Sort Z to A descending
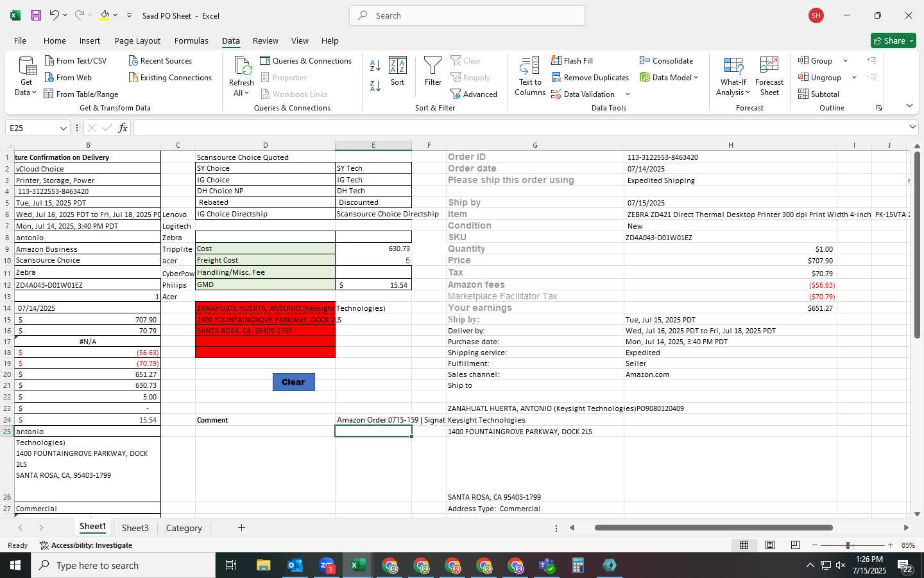Screen dimensions: 924x578 375,85
